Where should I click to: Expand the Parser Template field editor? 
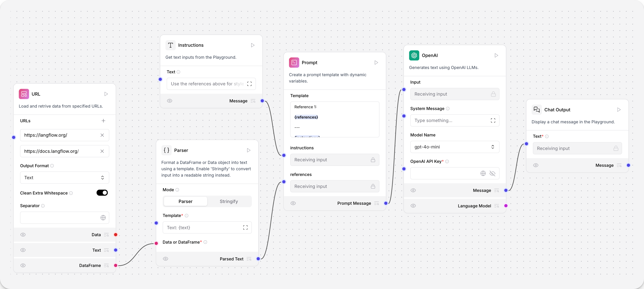pos(245,227)
